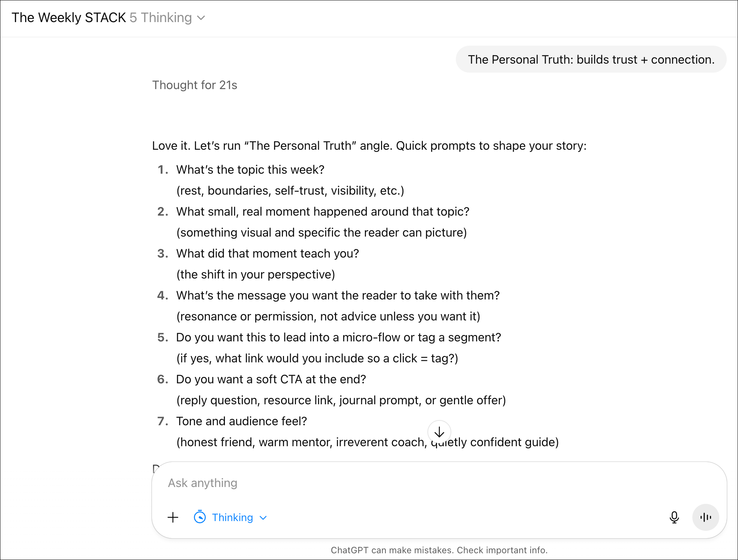Click the Thinking timer icon in the composer
The height and width of the screenshot is (560, 738).
click(x=200, y=518)
